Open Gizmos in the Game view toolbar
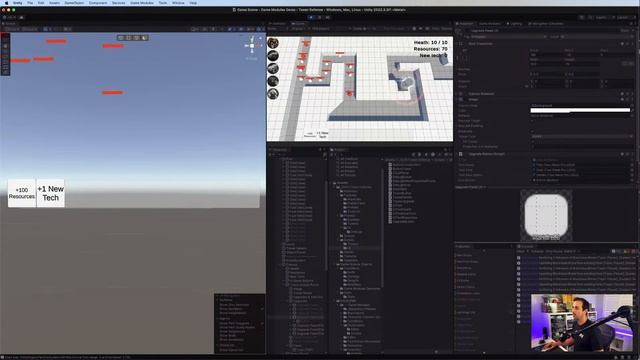 [x=446, y=29]
